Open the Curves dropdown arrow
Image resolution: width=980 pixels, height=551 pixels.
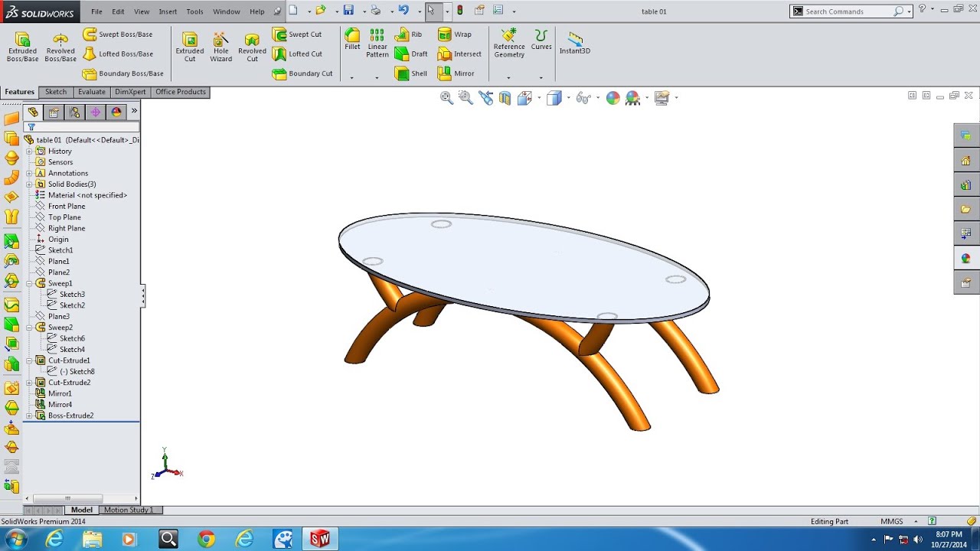(541, 77)
